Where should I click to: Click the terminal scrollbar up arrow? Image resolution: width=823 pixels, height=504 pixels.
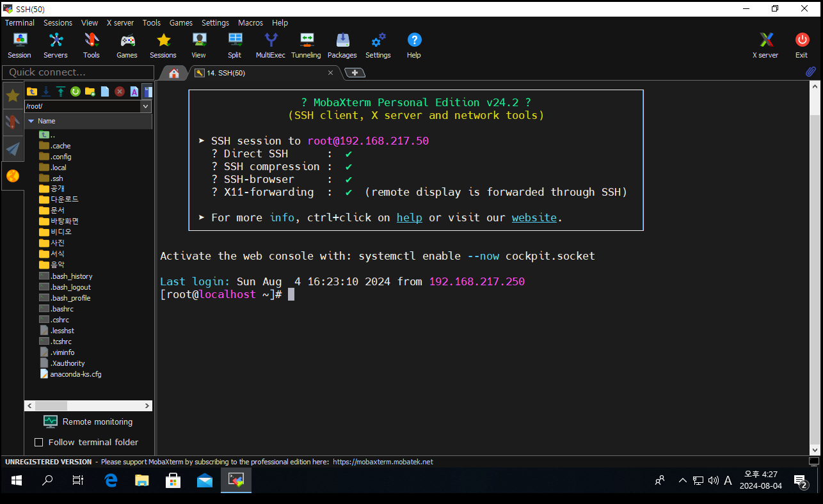814,88
